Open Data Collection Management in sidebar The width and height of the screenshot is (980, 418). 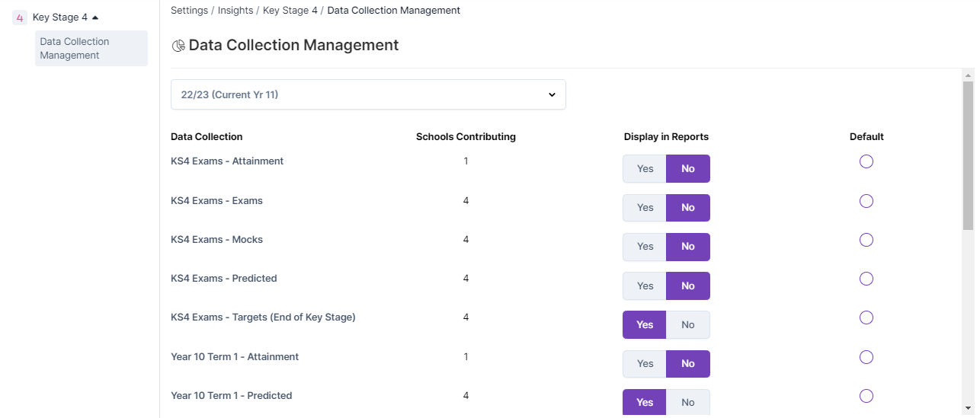[91, 49]
